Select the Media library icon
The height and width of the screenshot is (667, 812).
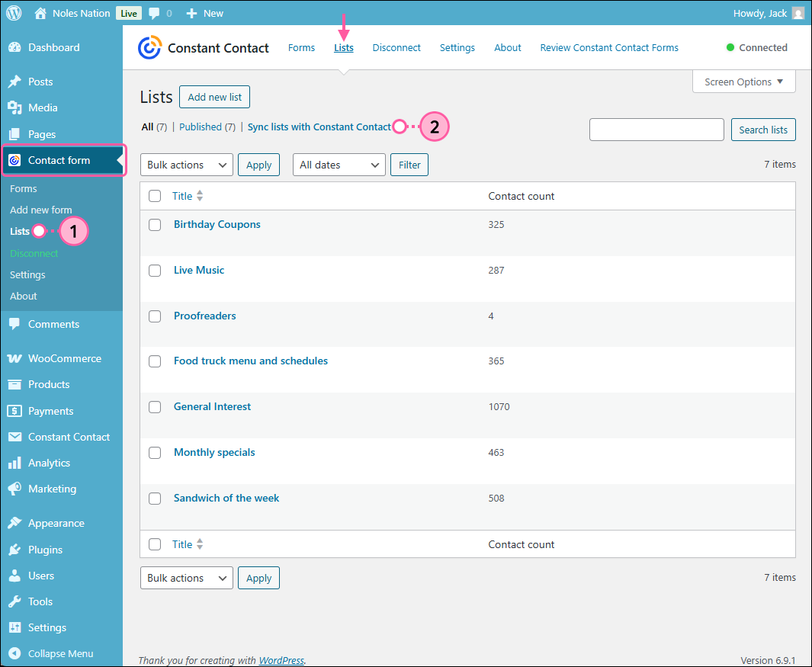pyautogui.click(x=15, y=107)
